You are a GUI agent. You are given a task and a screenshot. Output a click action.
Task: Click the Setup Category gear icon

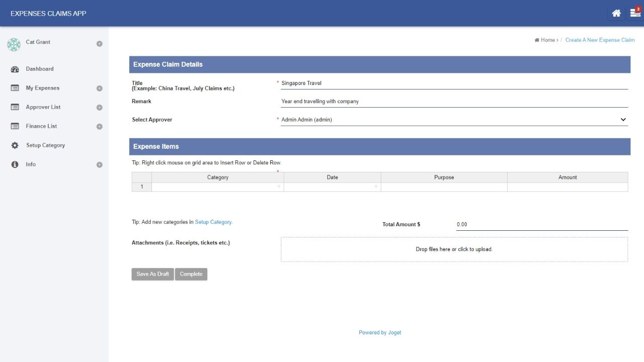coord(15,145)
